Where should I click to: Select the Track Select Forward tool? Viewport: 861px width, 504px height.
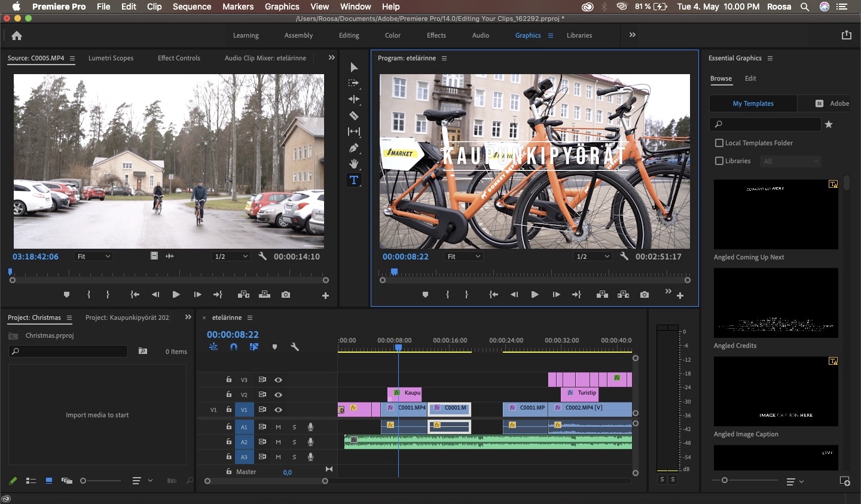(354, 83)
